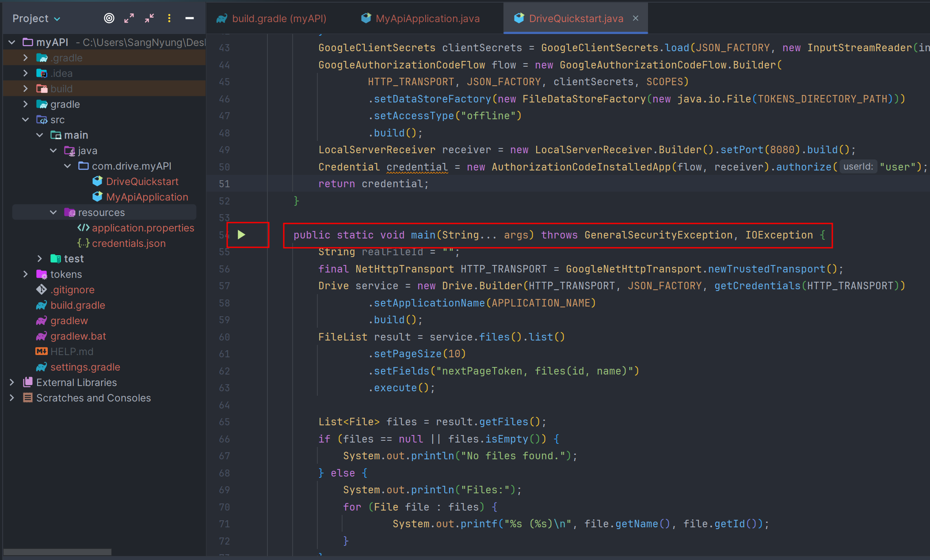Collapse the resources folder

pyautogui.click(x=53, y=212)
